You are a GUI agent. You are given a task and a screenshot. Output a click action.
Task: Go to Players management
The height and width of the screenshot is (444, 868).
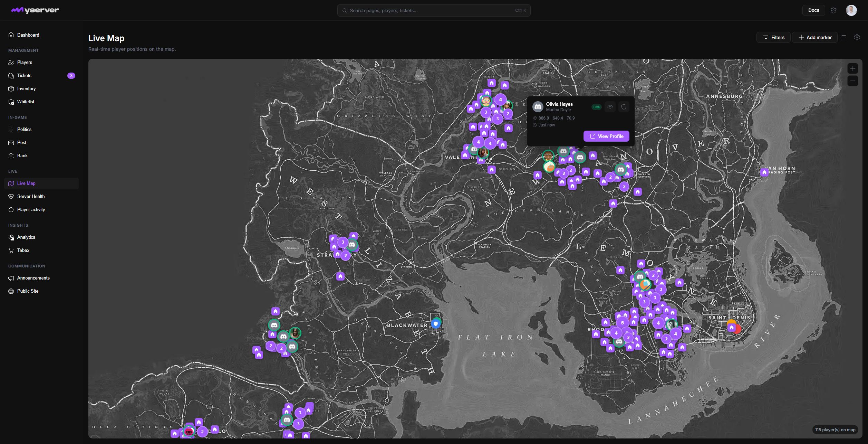(41, 62)
